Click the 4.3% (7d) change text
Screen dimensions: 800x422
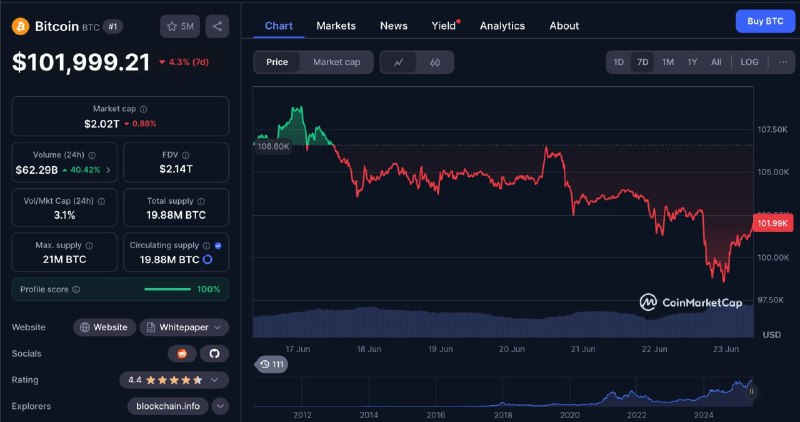click(x=188, y=62)
